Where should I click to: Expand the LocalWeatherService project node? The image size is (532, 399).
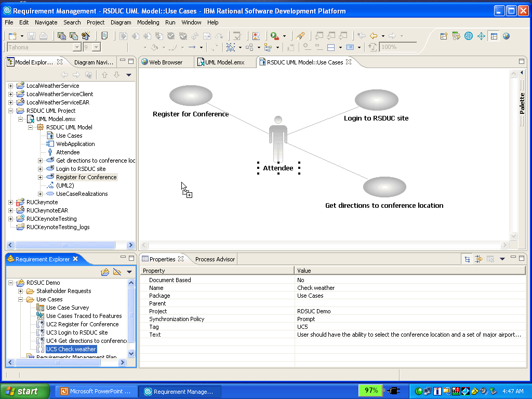pyautogui.click(x=10, y=86)
